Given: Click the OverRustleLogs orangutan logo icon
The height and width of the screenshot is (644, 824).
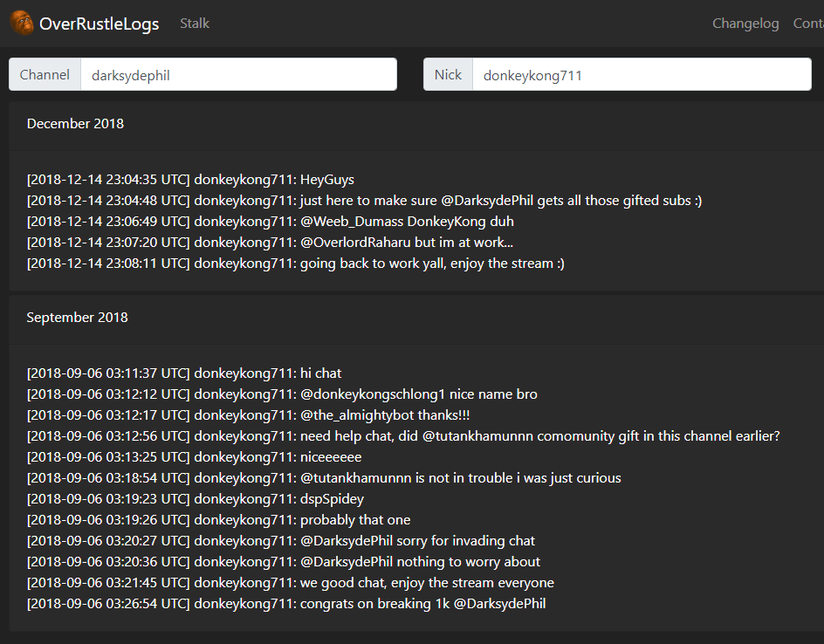Looking at the screenshot, I should click(x=22, y=23).
